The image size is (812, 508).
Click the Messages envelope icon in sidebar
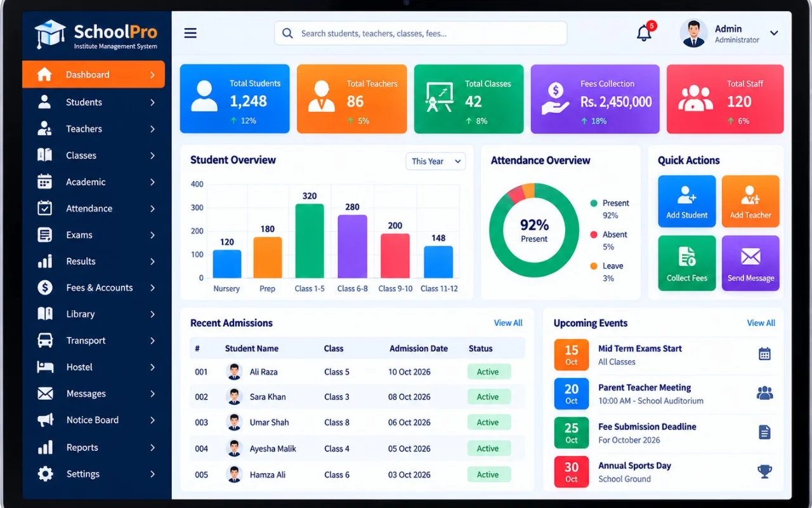pyautogui.click(x=45, y=394)
